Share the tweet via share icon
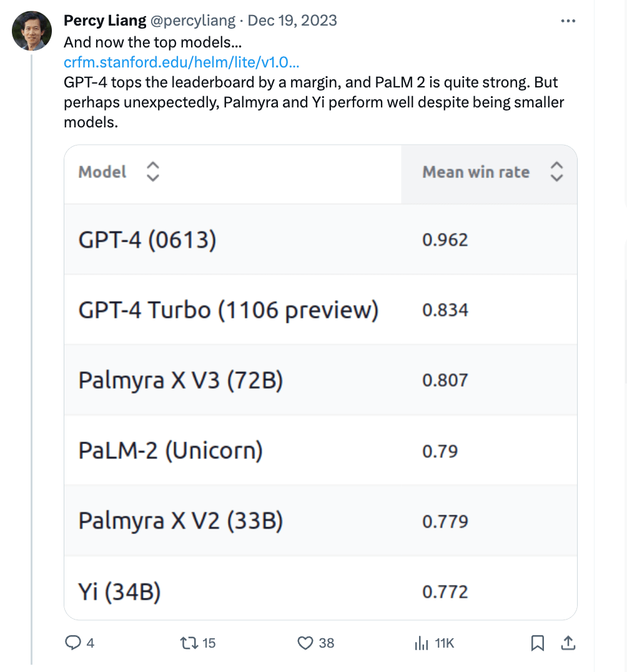 (568, 643)
